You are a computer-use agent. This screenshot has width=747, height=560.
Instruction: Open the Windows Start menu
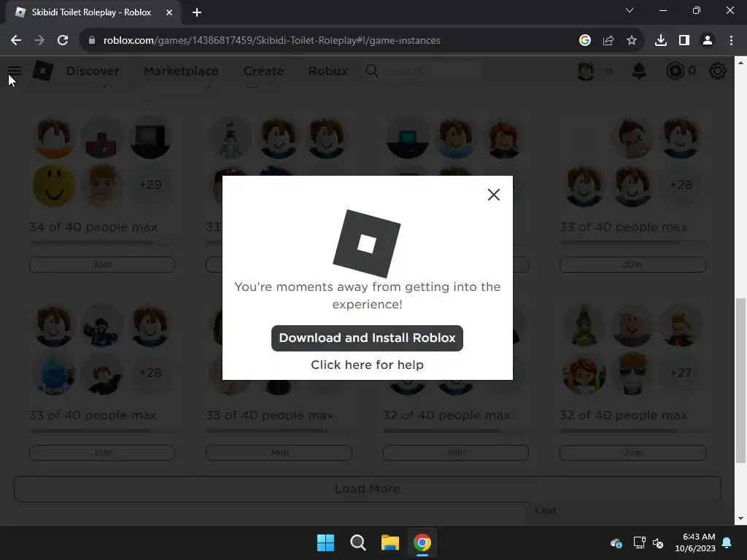point(326,542)
